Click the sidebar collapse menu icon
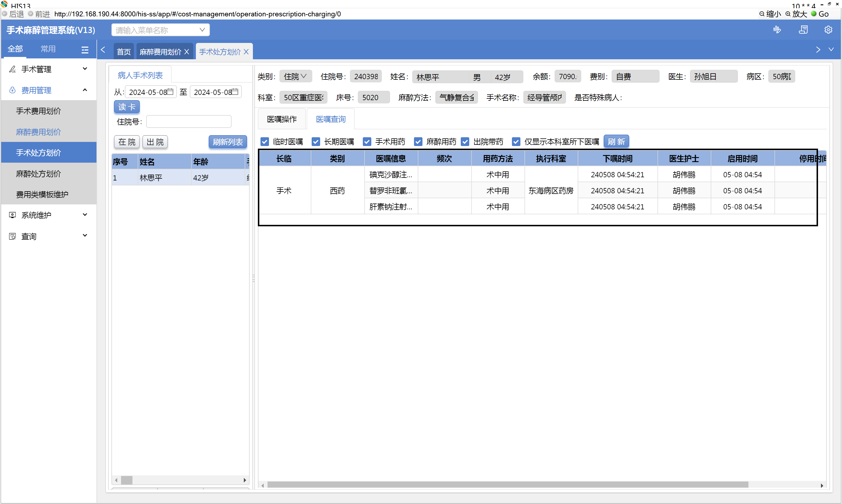842x504 pixels. (x=85, y=50)
